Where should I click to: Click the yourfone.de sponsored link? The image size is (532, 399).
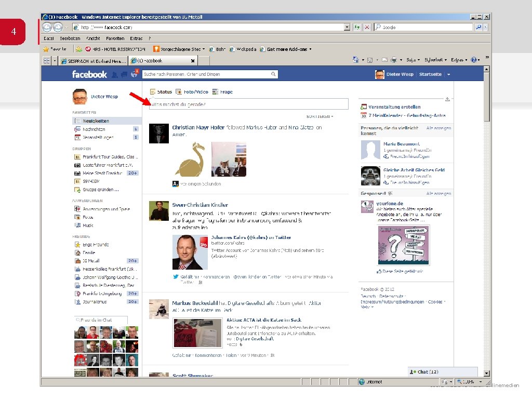390,204
